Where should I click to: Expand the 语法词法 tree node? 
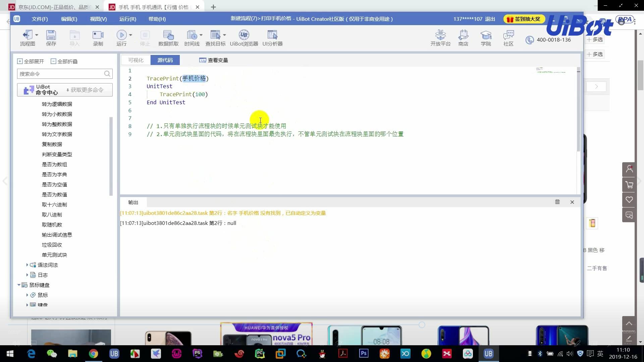27,265
